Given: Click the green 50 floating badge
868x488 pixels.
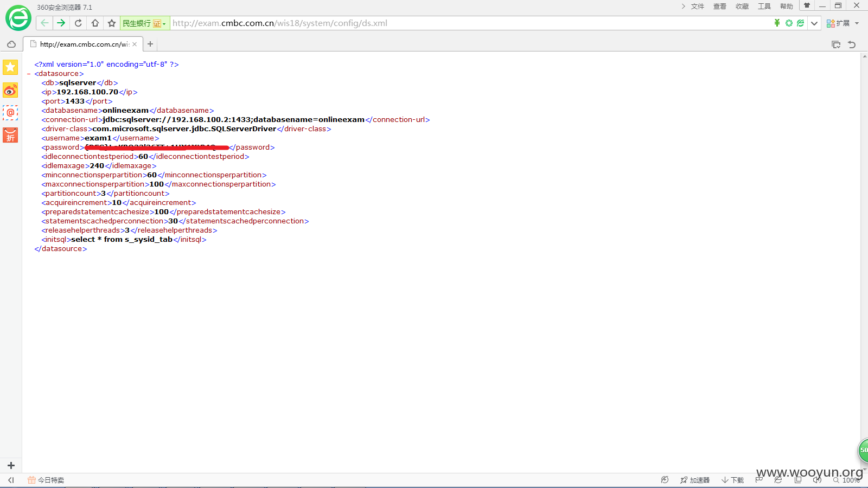Looking at the screenshot, I should [x=863, y=450].
